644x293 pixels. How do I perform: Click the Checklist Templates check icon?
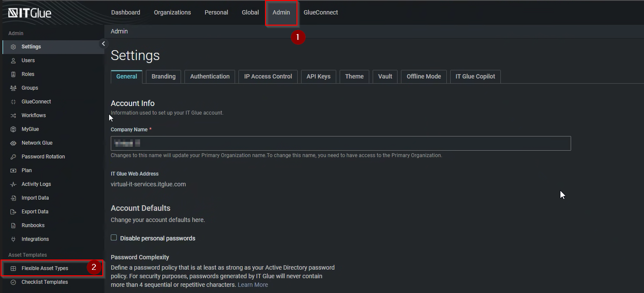coord(13,282)
